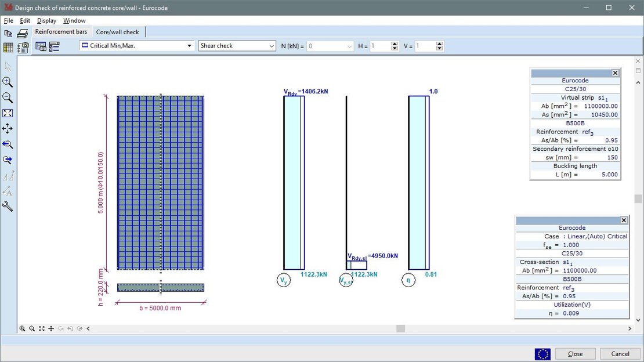Image resolution: width=644 pixels, height=362 pixels.
Task: Click the horizontal scrollbar thumb
Action: click(400, 328)
